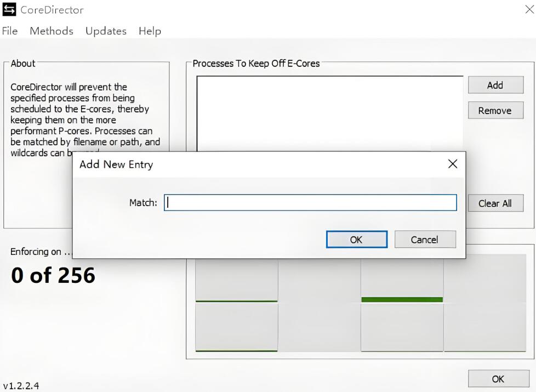Close the CoreDirector main window

[529, 9]
